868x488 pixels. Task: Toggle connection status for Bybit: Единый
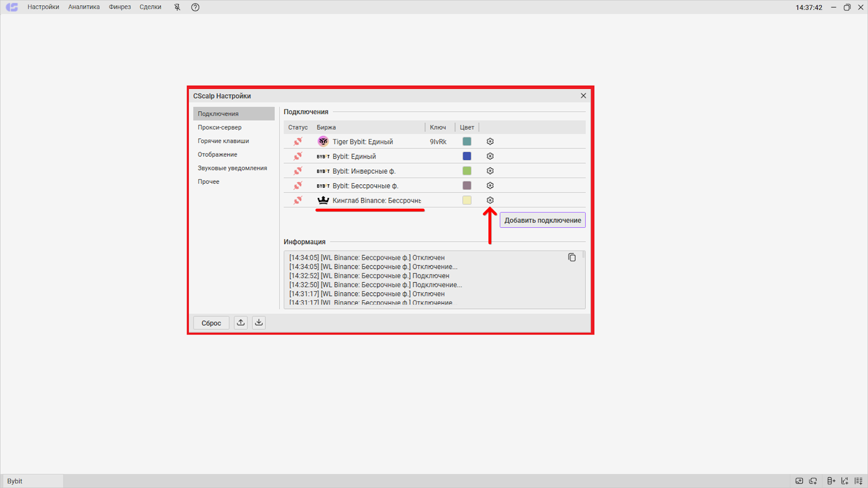point(298,156)
